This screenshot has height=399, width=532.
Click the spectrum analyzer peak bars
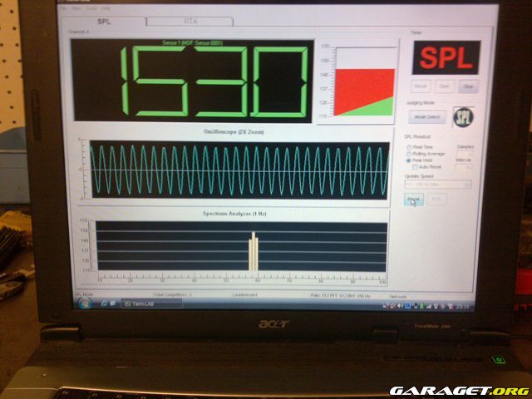click(255, 252)
